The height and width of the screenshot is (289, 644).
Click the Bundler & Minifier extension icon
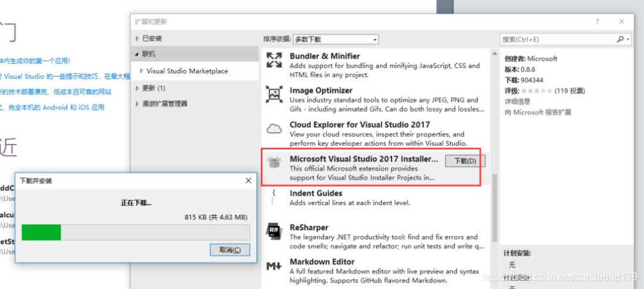274,60
